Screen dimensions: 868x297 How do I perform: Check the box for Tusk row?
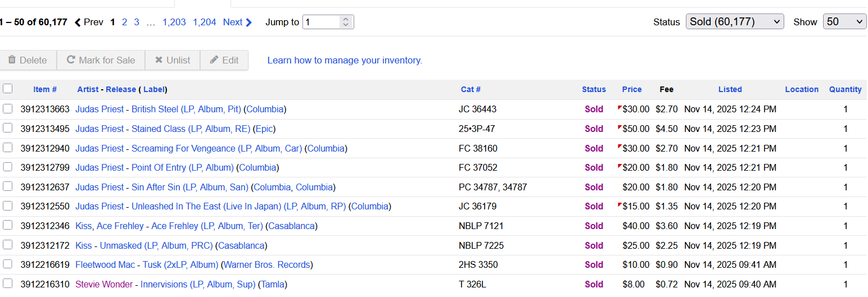coord(7,264)
